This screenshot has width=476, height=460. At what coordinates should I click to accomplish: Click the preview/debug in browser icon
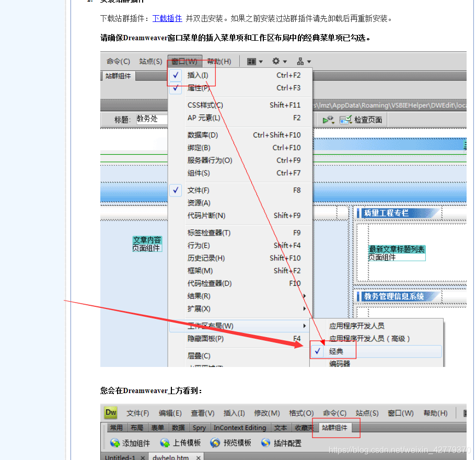[328, 120]
